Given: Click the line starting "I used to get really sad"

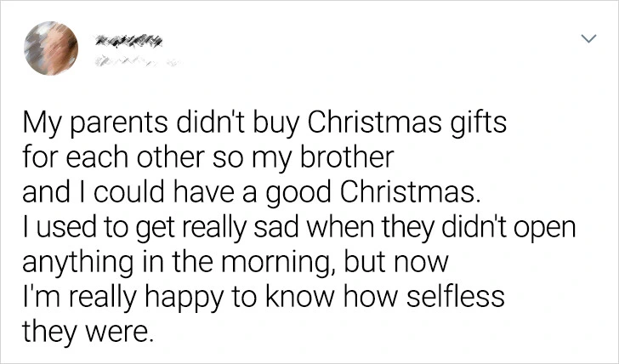Looking at the screenshot, I should [x=299, y=226].
